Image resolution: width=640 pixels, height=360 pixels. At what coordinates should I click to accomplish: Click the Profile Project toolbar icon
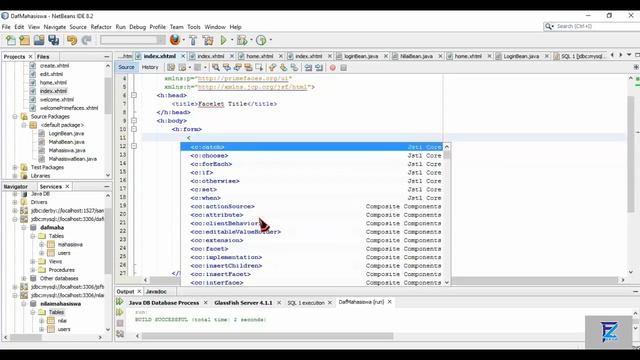coord(261,40)
